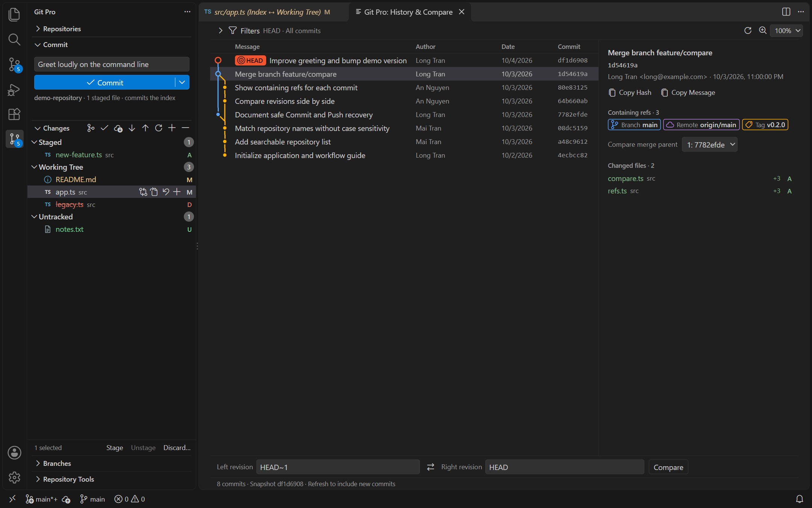Click the unstage-all minus icon in Changes toolbar
812x508 pixels.
(185, 128)
